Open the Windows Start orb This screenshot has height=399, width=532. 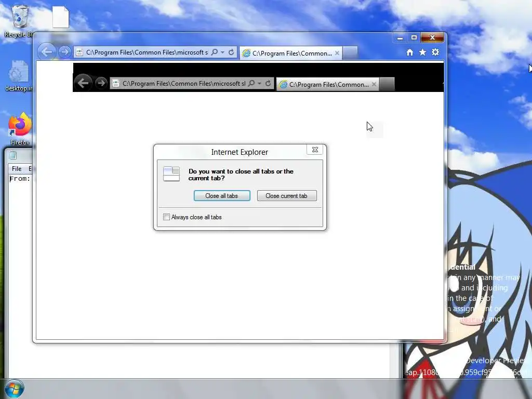pyautogui.click(x=14, y=389)
